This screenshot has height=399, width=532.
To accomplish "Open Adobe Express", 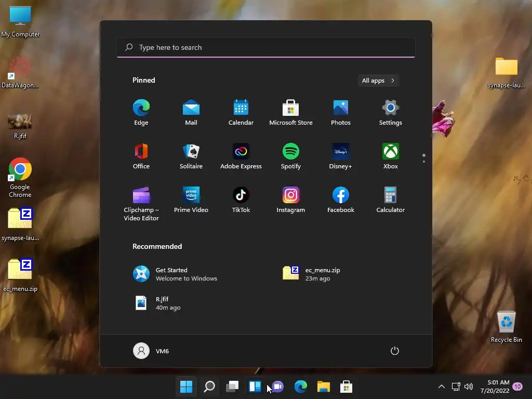I will click(241, 156).
